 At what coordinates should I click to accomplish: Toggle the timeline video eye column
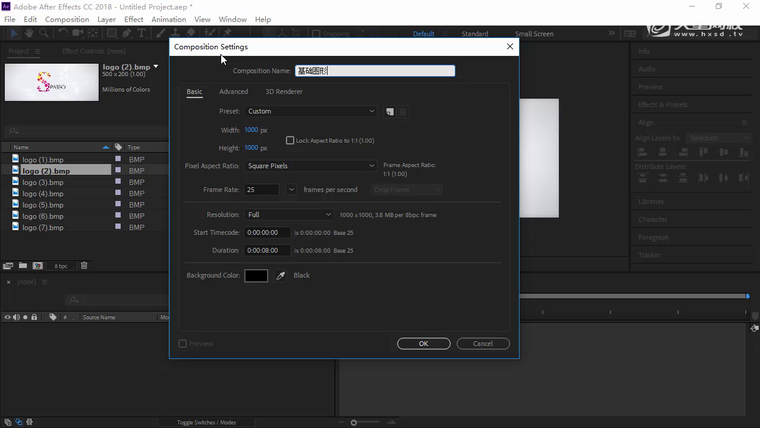8,317
